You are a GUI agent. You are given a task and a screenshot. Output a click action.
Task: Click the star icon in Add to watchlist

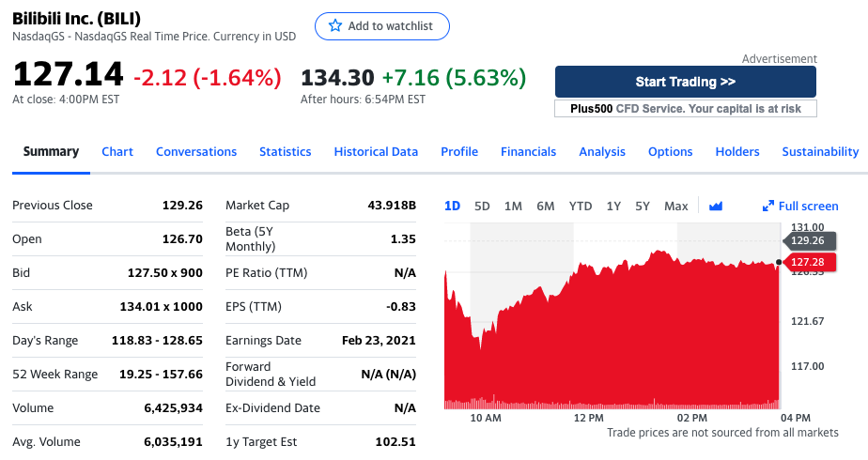pos(335,25)
